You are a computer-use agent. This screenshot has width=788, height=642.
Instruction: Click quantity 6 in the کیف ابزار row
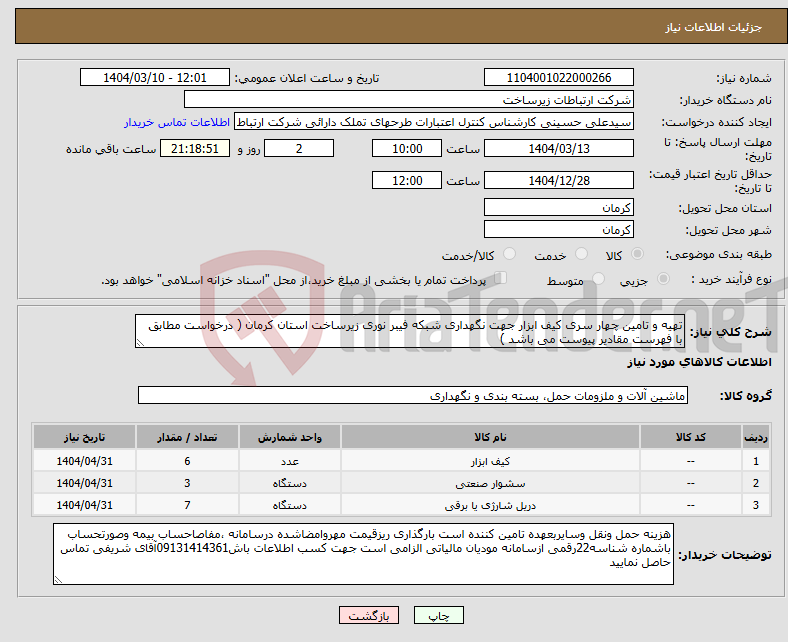(x=187, y=461)
